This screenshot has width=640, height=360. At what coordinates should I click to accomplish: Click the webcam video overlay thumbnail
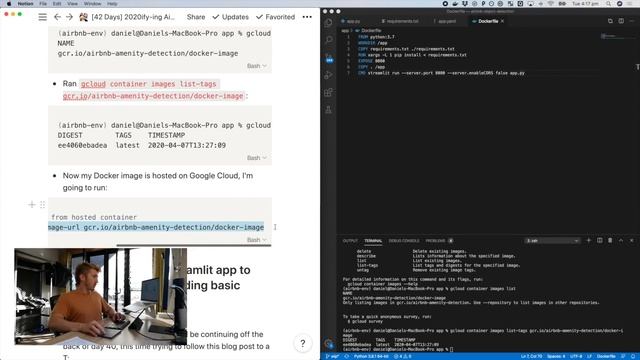click(x=100, y=296)
